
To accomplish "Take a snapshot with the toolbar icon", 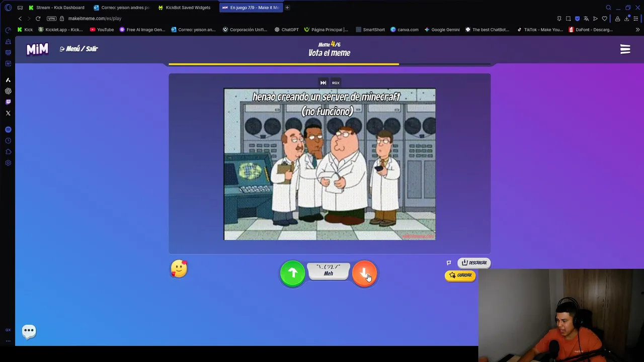I will [568, 19].
